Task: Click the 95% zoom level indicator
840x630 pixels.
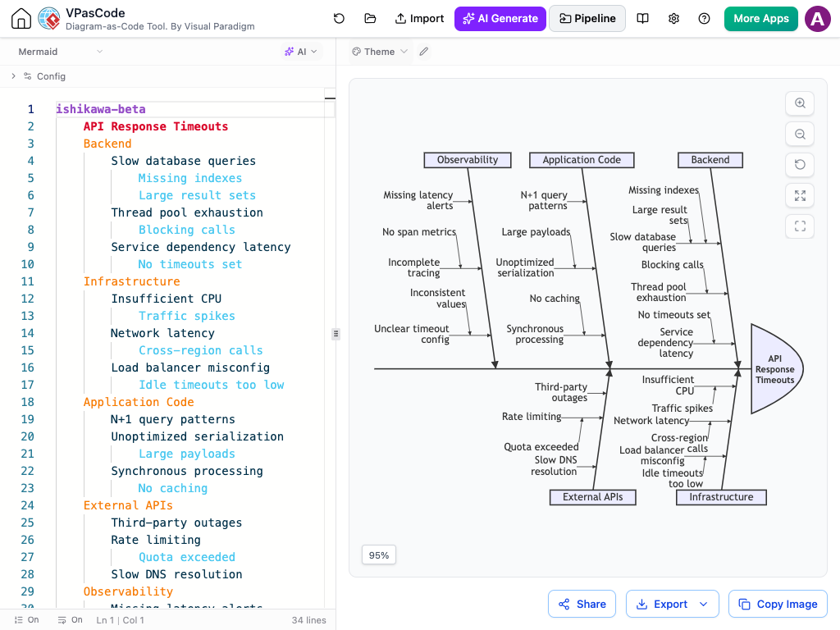Action: point(379,555)
